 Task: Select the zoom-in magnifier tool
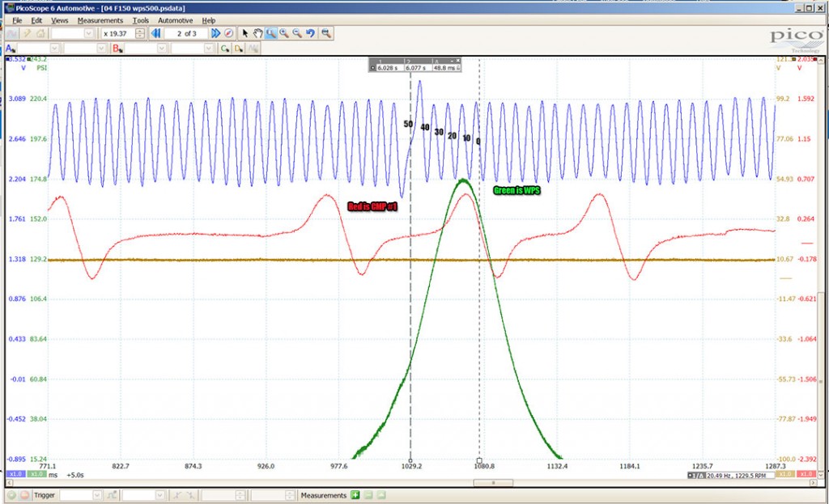(284, 33)
